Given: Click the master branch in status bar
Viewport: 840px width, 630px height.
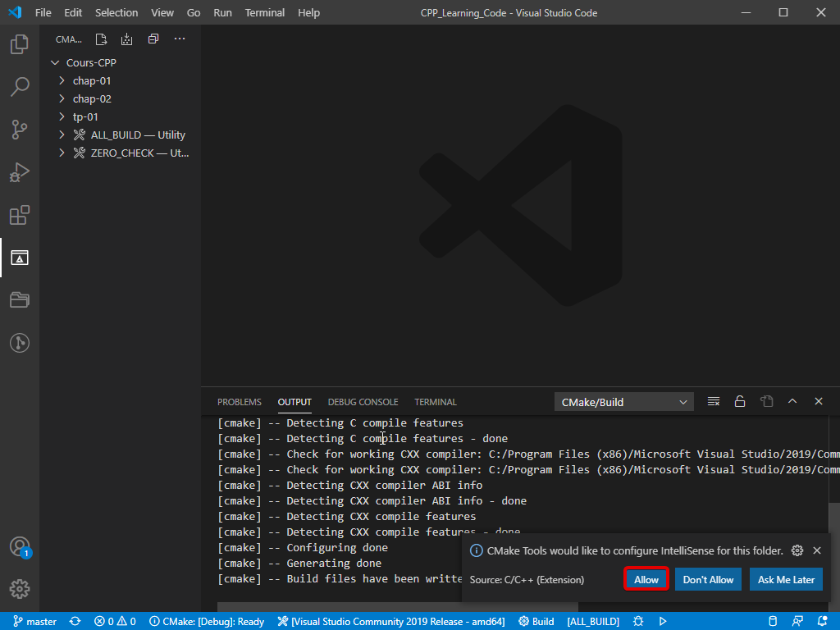Looking at the screenshot, I should click(x=34, y=622).
